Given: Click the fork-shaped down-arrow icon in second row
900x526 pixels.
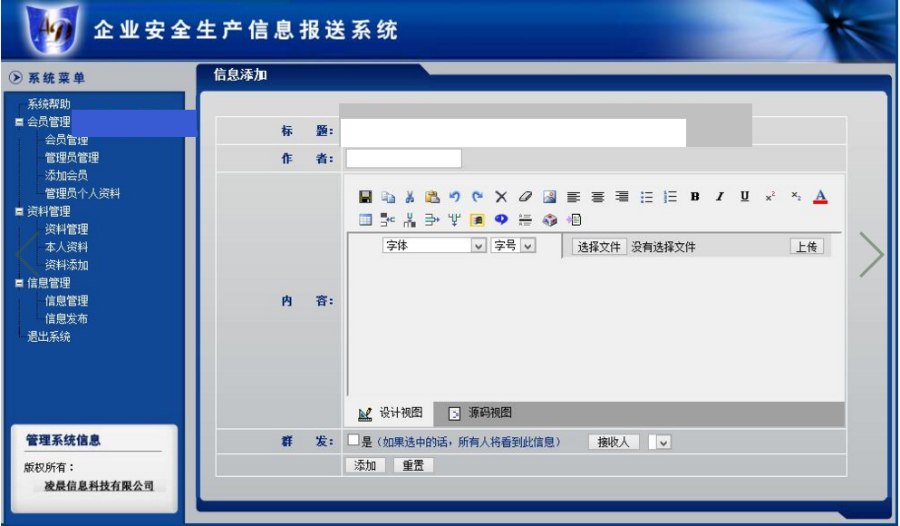Looking at the screenshot, I should coord(455,219).
